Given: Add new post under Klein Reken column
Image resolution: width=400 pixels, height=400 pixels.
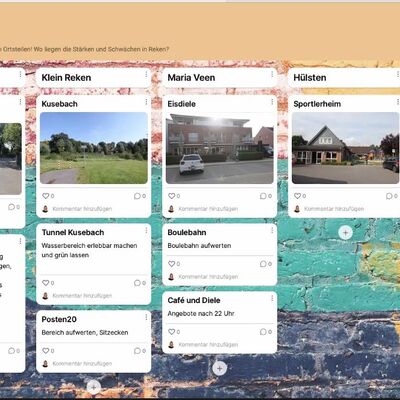Looking at the screenshot, I should 94,387.
